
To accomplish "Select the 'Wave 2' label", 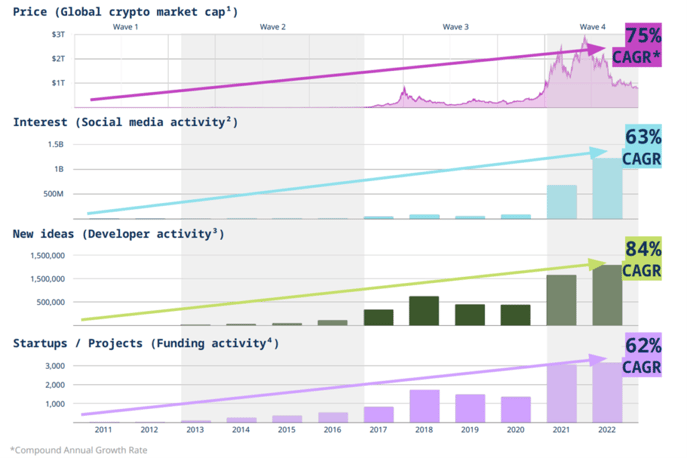I will 273,27.
